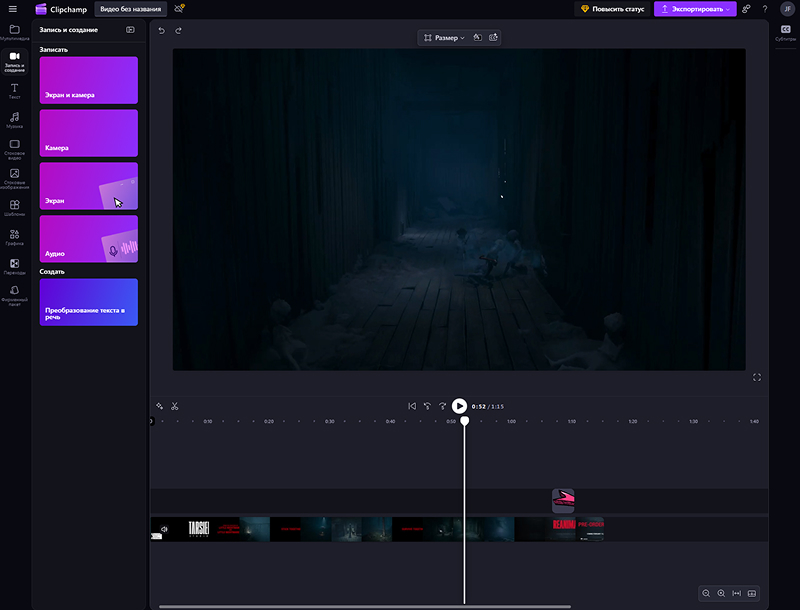Open the Text tab in the sidebar
This screenshot has height=610, width=800.
coord(14,91)
